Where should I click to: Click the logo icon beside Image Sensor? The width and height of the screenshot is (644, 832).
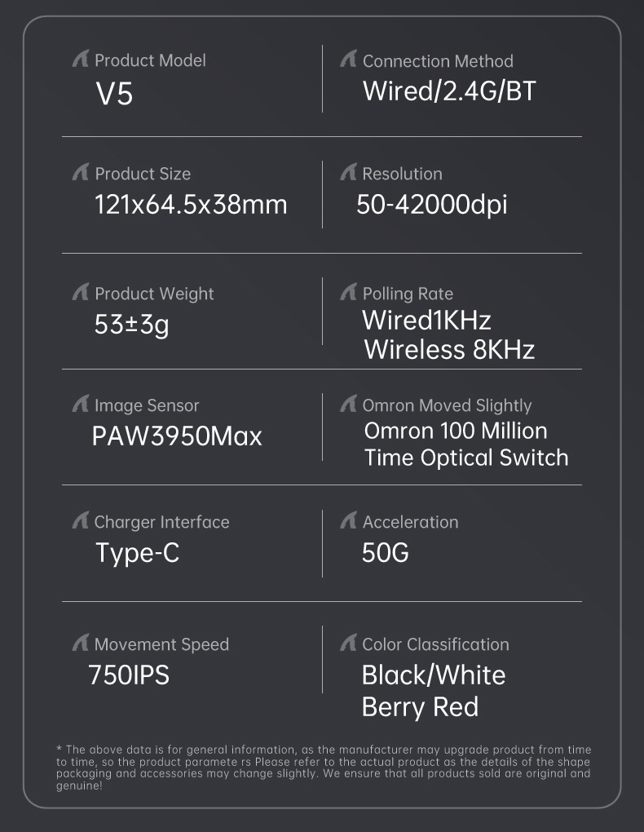[81, 405]
